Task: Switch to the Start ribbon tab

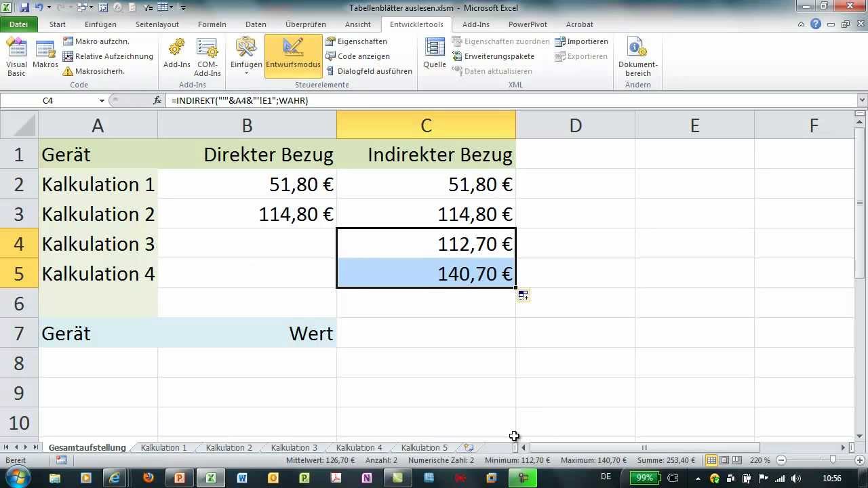Action: (x=58, y=24)
